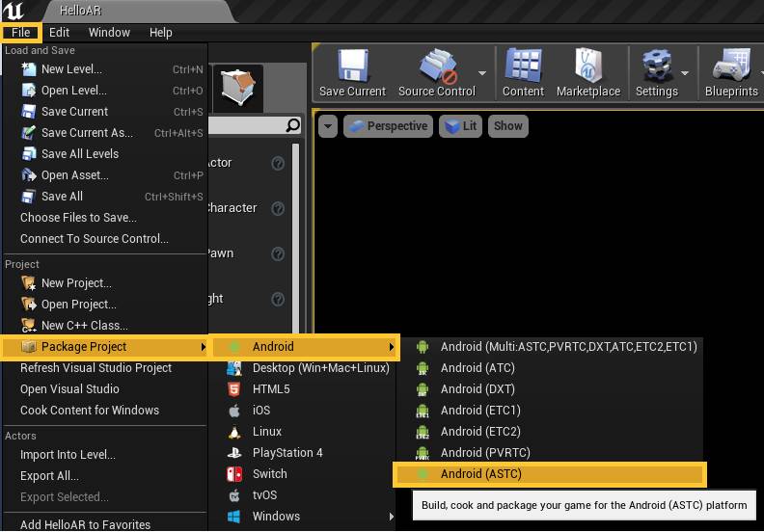Click help icon beside Character entry
Screen dimensions: 764x532
[278, 208]
